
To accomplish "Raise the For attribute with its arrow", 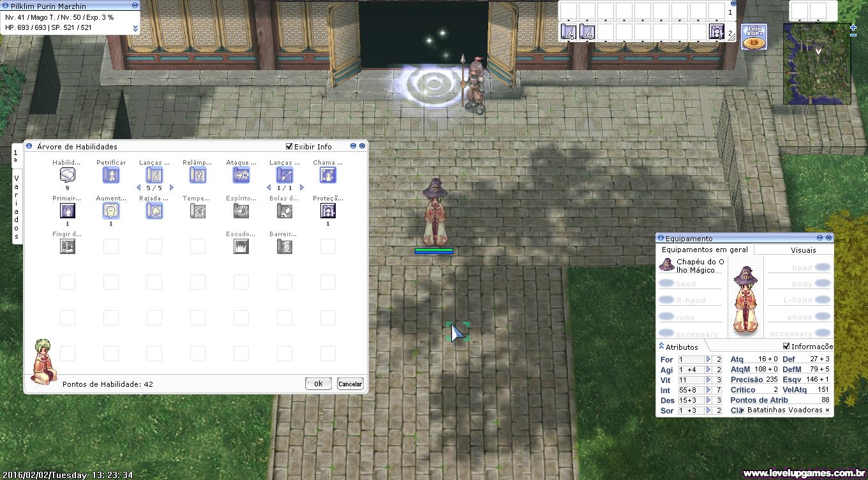I will (708, 359).
